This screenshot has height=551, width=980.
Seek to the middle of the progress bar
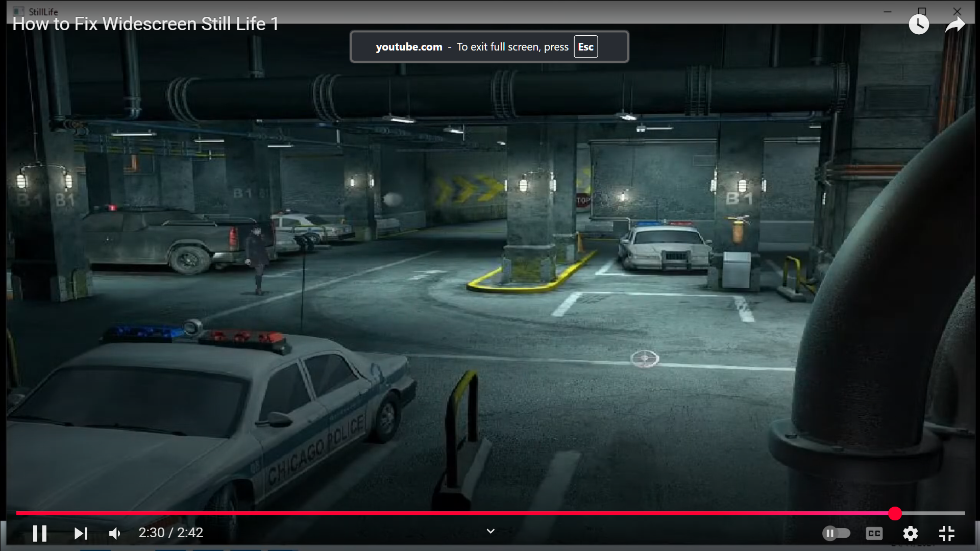pyautogui.click(x=491, y=513)
